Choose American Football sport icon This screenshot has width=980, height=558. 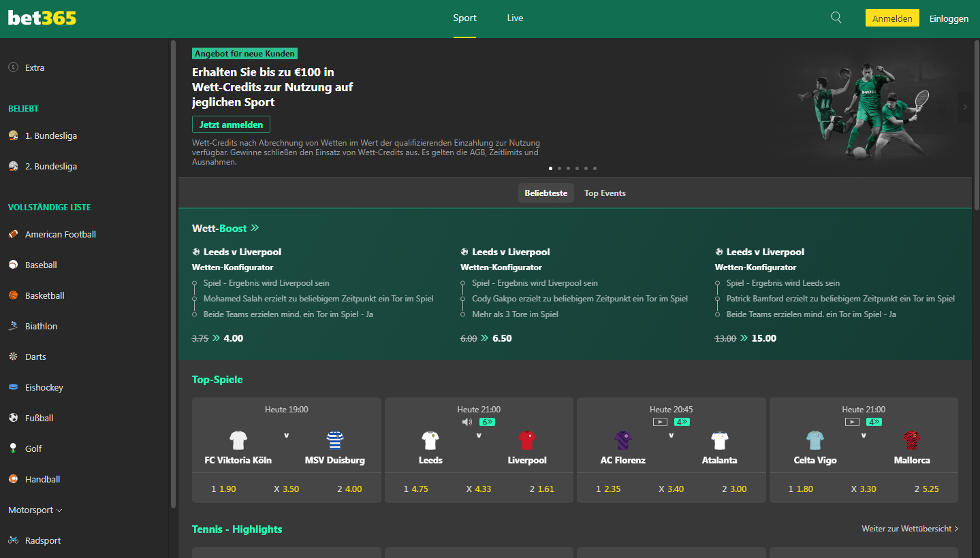[x=14, y=234]
